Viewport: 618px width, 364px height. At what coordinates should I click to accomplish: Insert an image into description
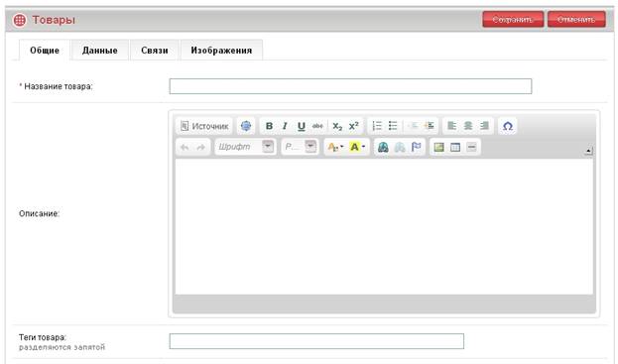pyautogui.click(x=438, y=148)
